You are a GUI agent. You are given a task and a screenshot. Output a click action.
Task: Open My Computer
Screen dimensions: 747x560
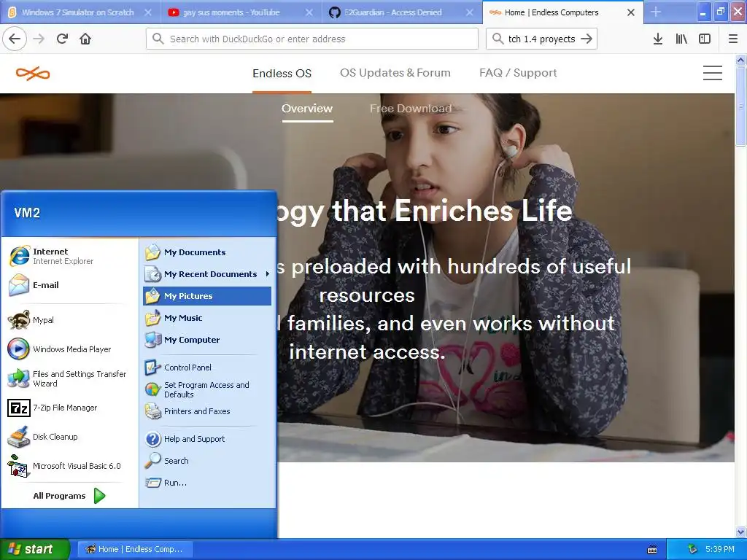coord(207,340)
